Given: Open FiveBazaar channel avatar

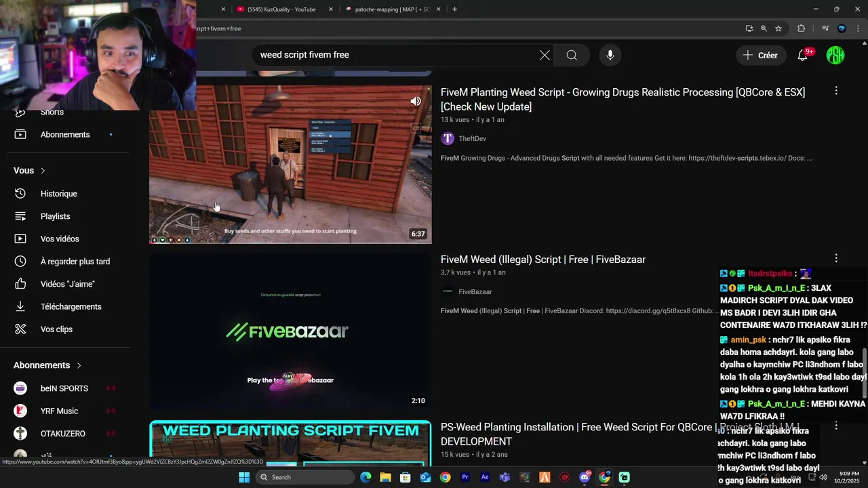Looking at the screenshot, I should pos(448,291).
